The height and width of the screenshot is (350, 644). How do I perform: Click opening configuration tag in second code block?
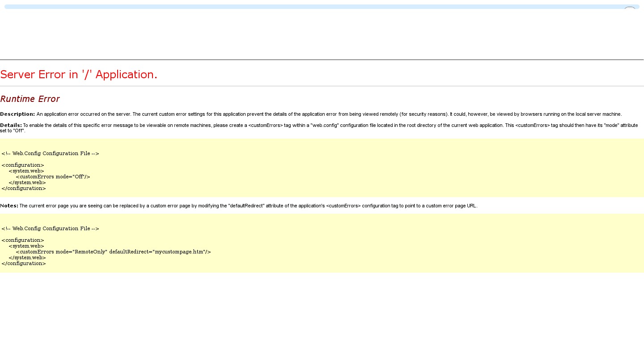[23, 240]
